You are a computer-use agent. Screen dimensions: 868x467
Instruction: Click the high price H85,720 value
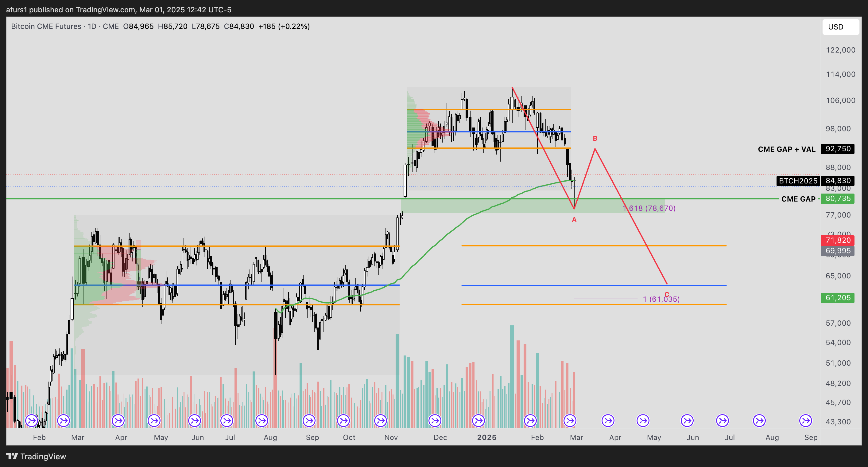click(172, 26)
